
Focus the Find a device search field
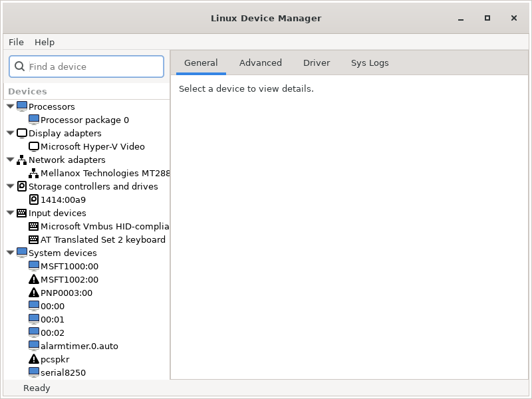(x=86, y=66)
